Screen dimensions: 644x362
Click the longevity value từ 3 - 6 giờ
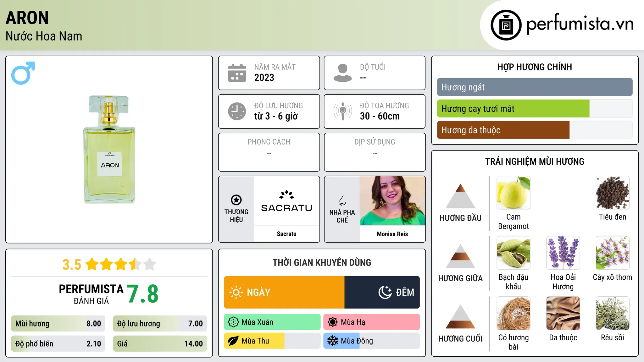click(x=276, y=116)
